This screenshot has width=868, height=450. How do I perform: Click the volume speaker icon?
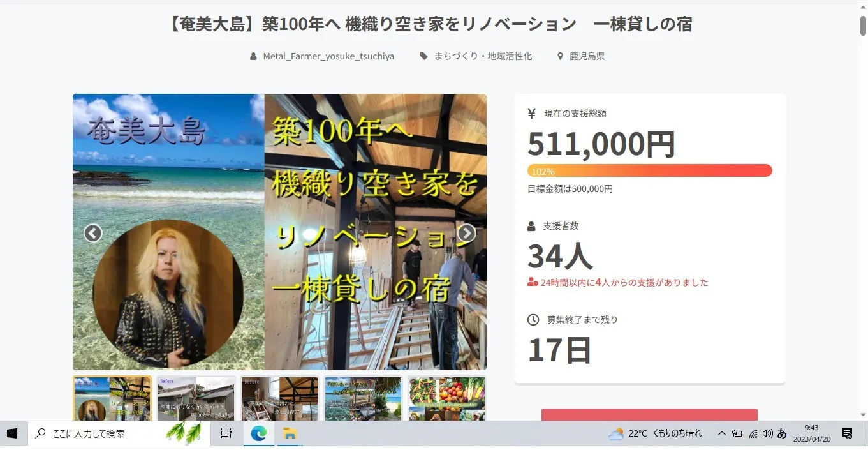[767, 433]
